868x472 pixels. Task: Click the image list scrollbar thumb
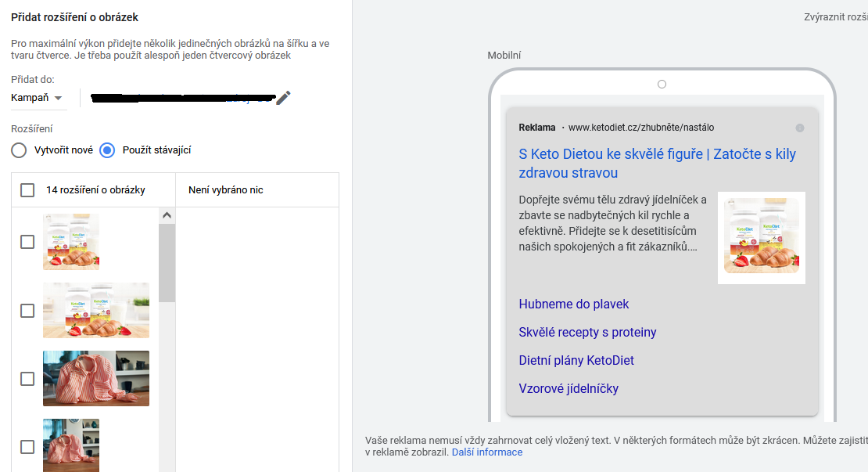[167, 263]
